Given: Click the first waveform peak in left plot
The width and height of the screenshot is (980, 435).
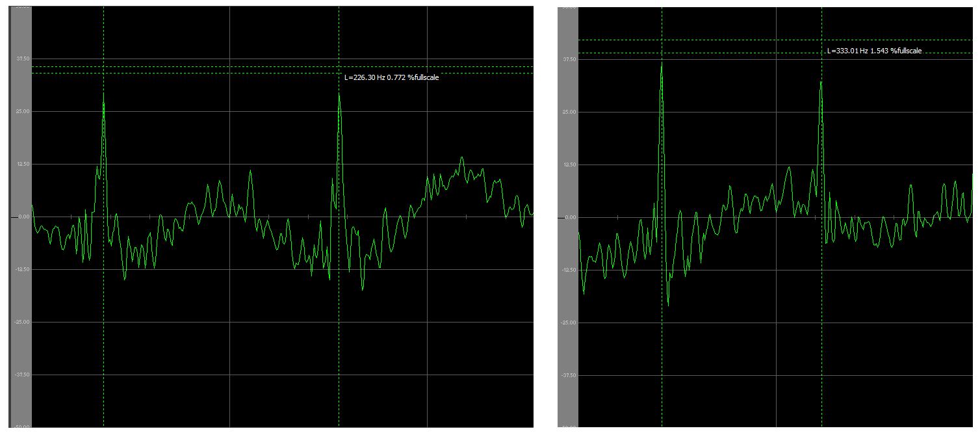Looking at the screenshot, I should pos(103,95).
